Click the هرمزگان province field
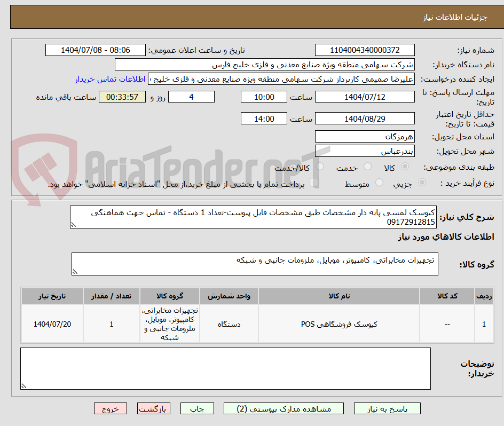Screen dimensions: 504x426 pyautogui.click(x=365, y=136)
